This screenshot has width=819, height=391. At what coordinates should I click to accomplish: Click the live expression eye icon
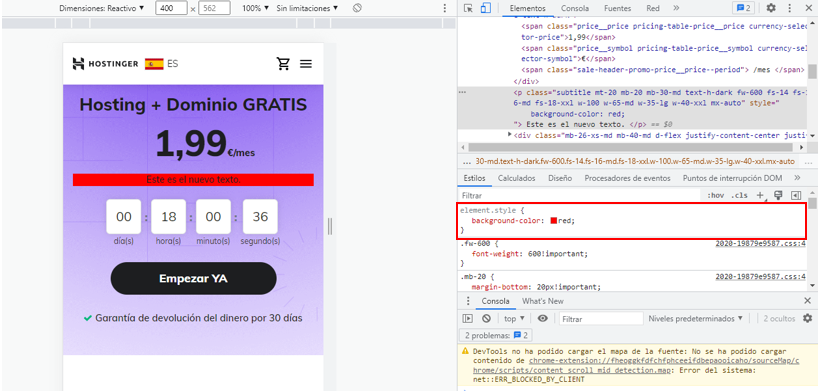[543, 318]
